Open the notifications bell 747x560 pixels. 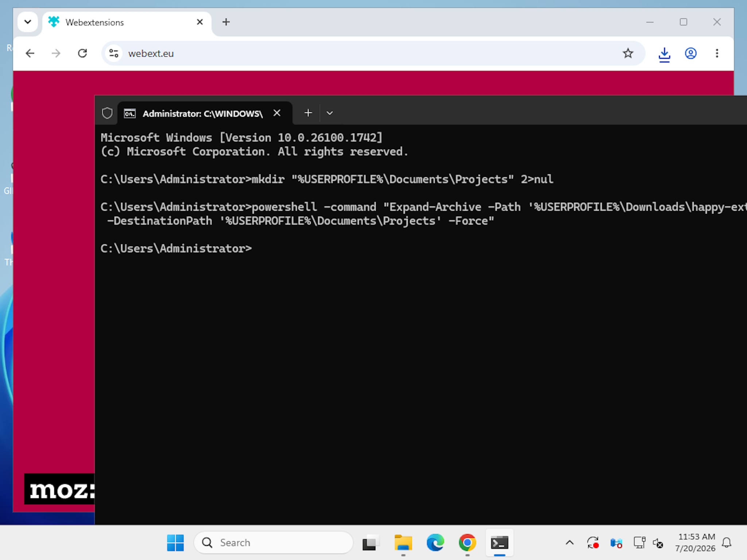point(727,542)
